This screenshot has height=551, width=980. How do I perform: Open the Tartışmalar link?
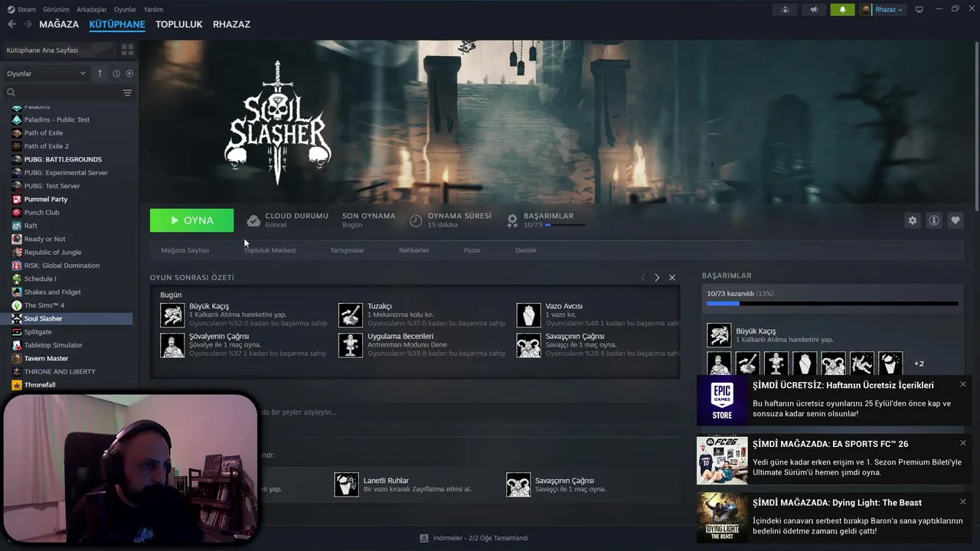point(347,250)
